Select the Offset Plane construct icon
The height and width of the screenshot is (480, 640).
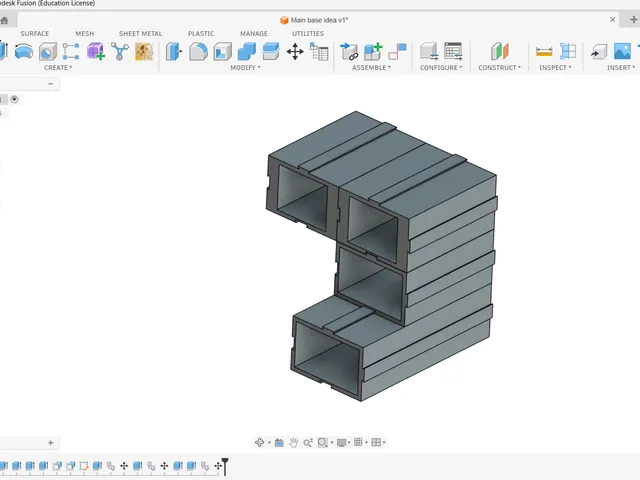500,52
